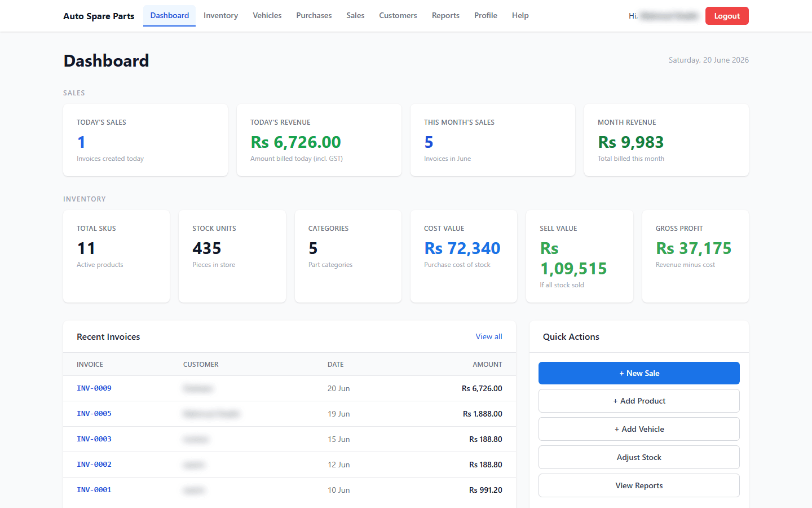Screen dimensions: 812x508
Task: Open the Reports section
Action: [x=445, y=16]
